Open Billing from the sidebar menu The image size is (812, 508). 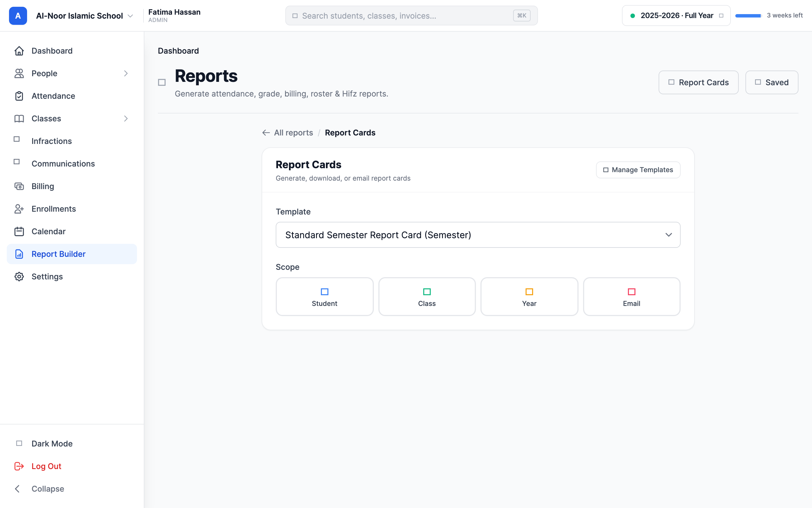pos(72,186)
